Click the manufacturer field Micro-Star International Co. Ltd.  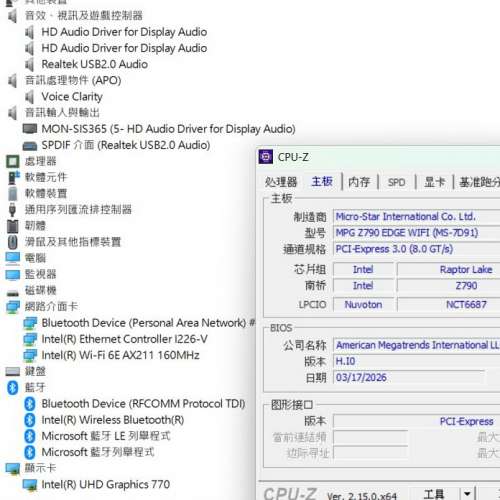[417, 217]
